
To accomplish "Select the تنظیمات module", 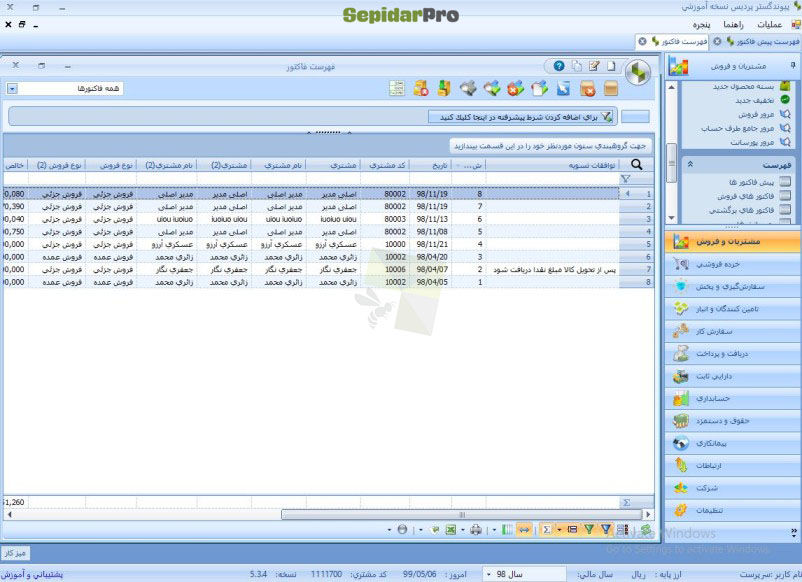I will pyautogui.click(x=733, y=510).
